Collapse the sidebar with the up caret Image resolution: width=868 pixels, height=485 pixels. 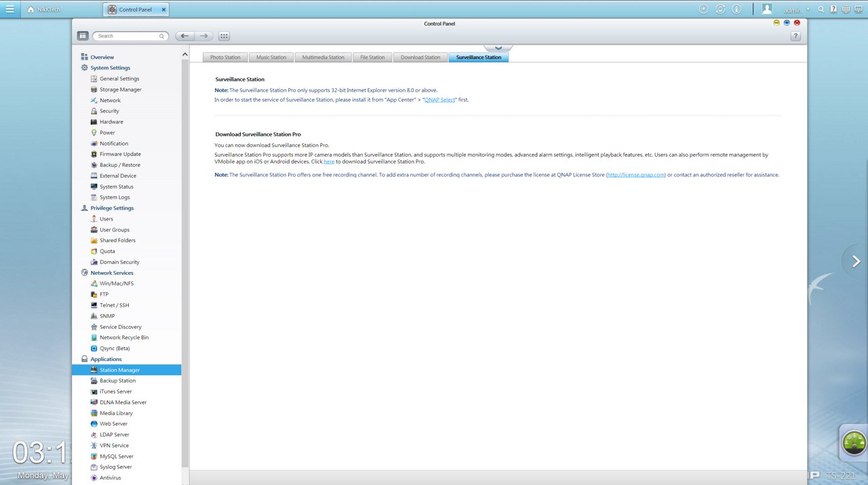[184, 54]
